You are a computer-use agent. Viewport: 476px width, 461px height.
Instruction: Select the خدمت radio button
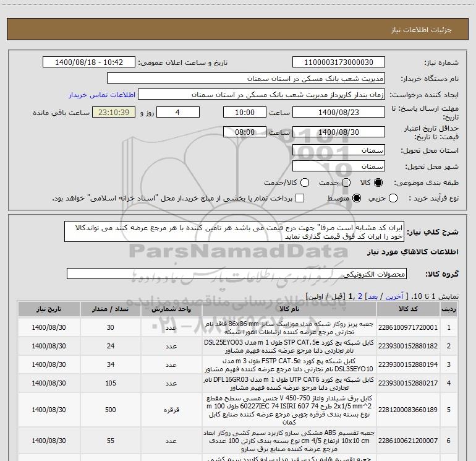tap(346, 183)
